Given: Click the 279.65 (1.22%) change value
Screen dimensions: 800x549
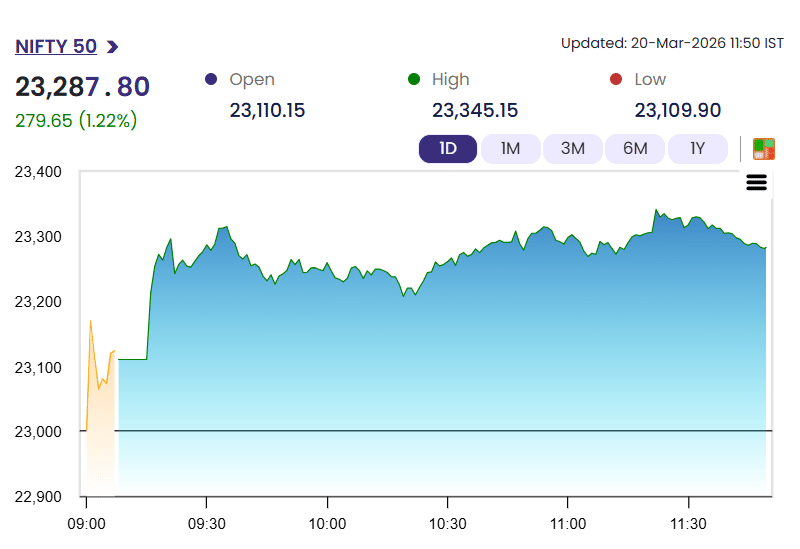Looking at the screenshot, I should (76, 121).
